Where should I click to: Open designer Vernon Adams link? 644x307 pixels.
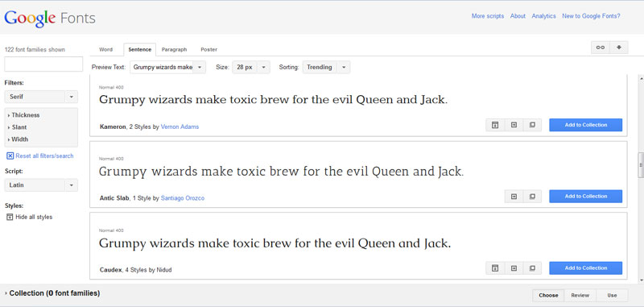point(180,127)
